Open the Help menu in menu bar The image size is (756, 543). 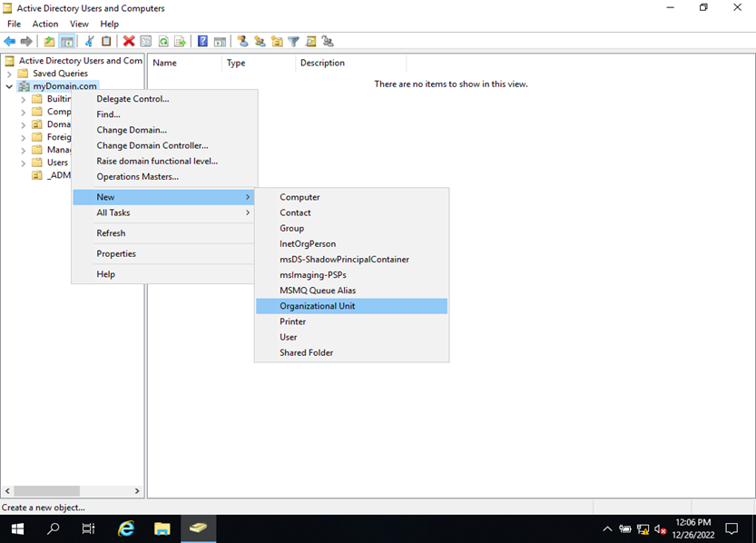[110, 25]
